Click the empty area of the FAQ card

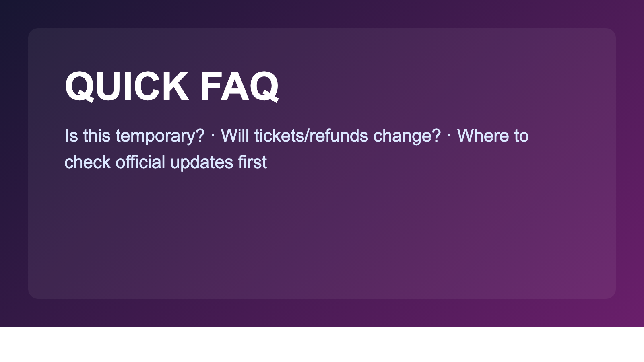(322, 237)
